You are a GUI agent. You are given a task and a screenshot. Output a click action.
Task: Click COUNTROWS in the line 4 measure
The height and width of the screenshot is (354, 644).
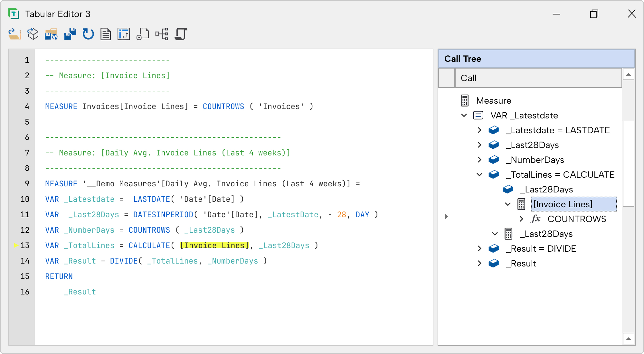point(223,106)
